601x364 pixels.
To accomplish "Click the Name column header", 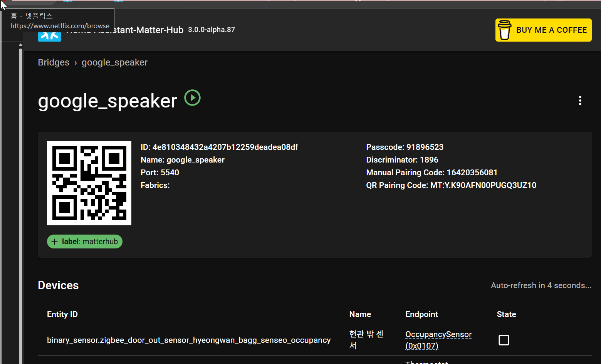I will click(x=360, y=314).
